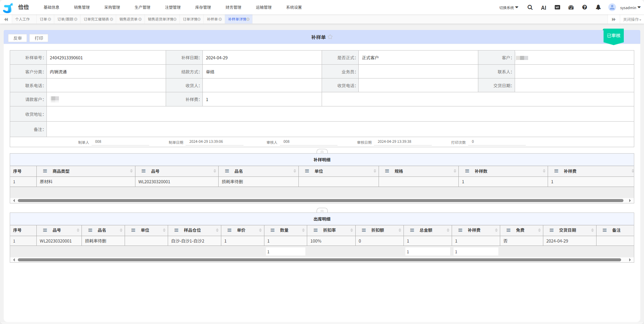
Task: Open the sysadmin user dropdown
Action: (x=630, y=7)
